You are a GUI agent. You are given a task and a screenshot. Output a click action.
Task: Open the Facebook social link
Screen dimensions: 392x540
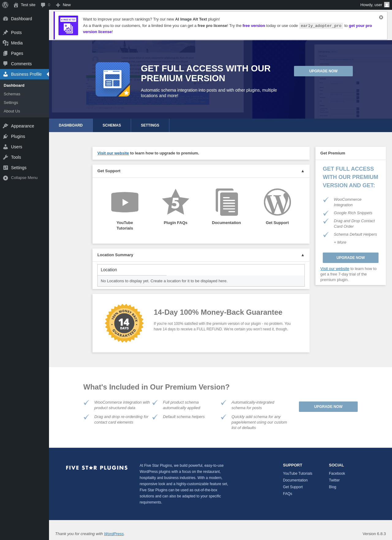pyautogui.click(x=337, y=473)
